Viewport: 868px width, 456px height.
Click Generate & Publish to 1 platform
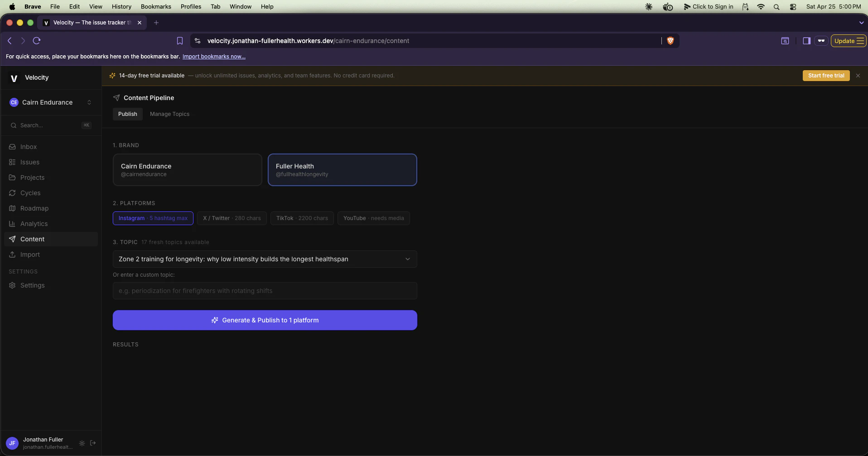(x=265, y=320)
